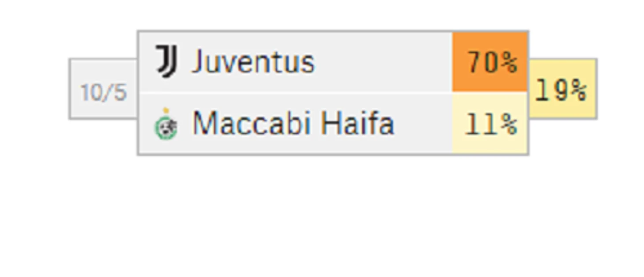Select the gold star above Maccabi crest
The height and width of the screenshot is (277, 644).
(x=166, y=110)
